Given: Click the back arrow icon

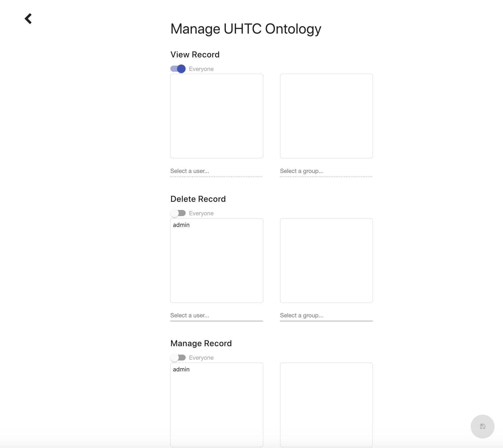Looking at the screenshot, I should click(28, 19).
